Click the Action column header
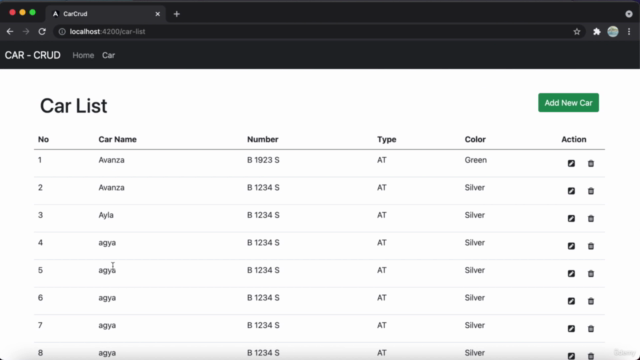The height and width of the screenshot is (360, 640). (573, 139)
